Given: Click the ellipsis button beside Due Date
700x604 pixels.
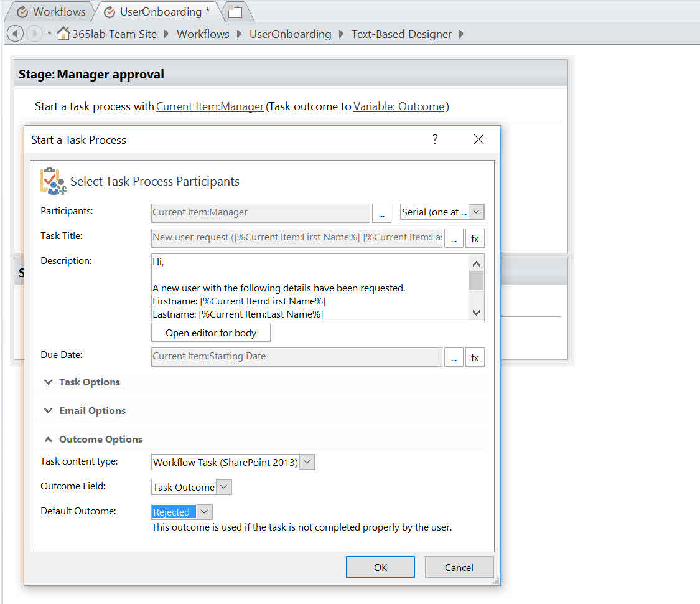Looking at the screenshot, I should tap(454, 357).
